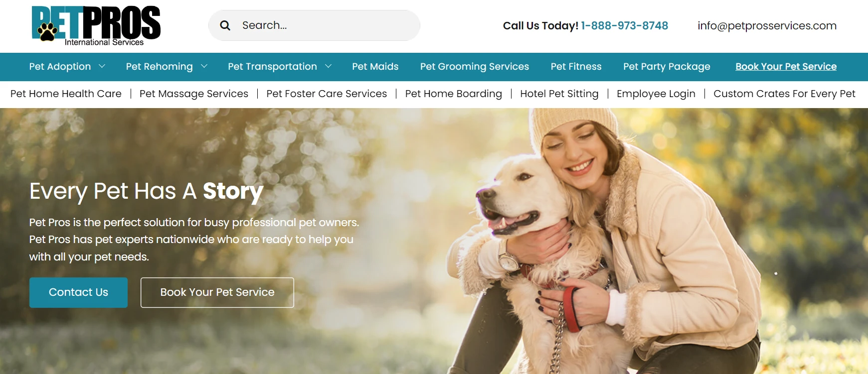The image size is (868, 374).
Task: Click the blue Contact Us button
Action: [x=78, y=292]
